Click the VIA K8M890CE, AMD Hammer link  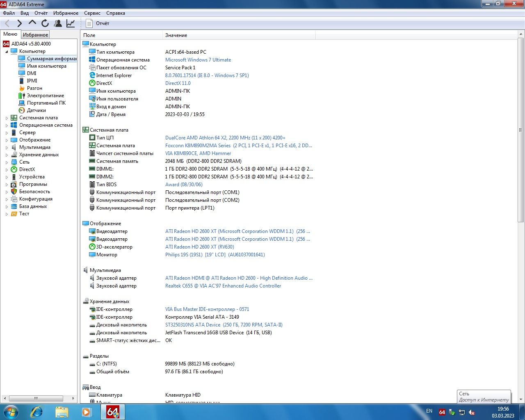point(198,153)
